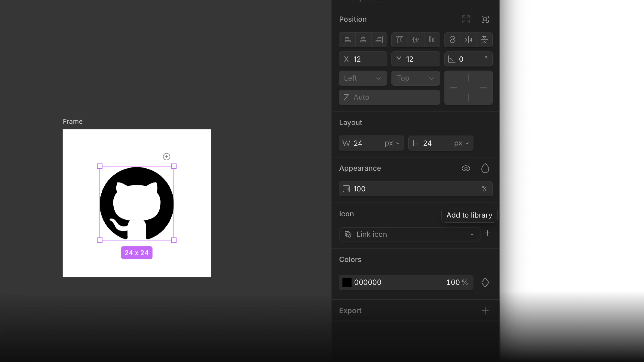The height and width of the screenshot is (362, 644).
Task: Click the flip horizontal icon
Action: (468, 40)
